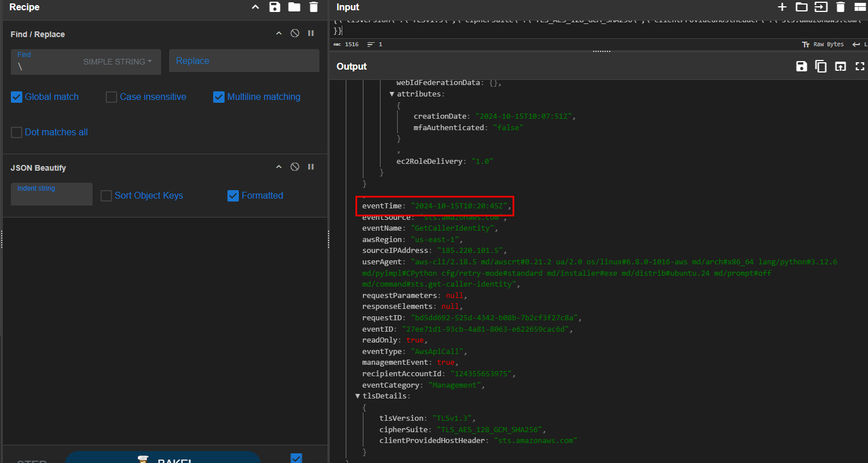Click into the Replace text field
Screen dimensions: 868x463
click(244, 61)
